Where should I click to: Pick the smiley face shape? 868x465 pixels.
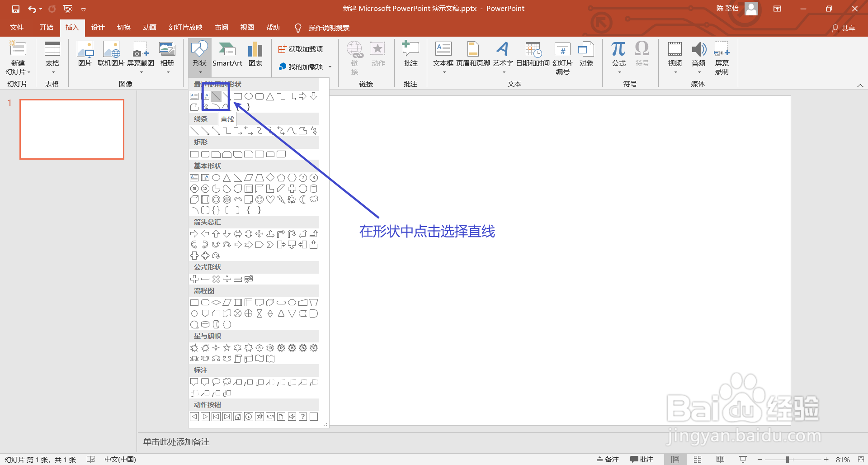tap(259, 199)
